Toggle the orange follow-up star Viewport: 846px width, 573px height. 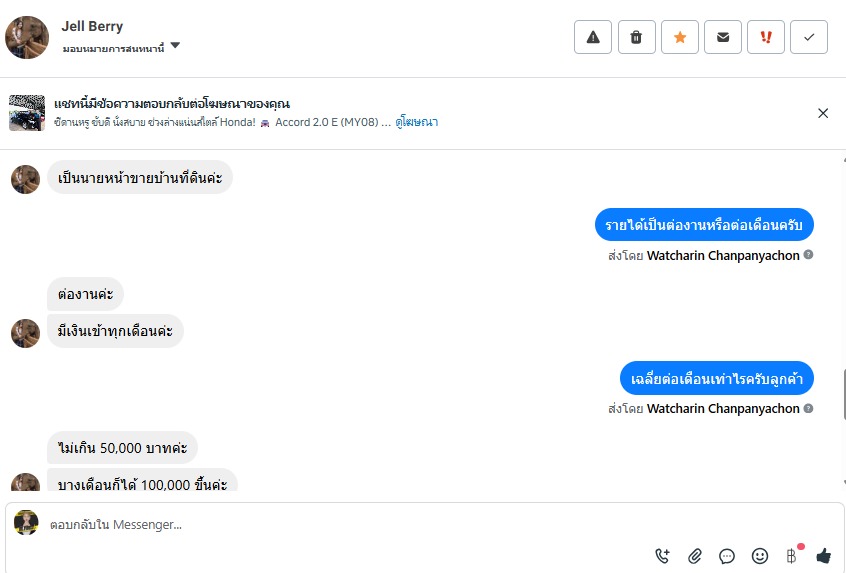coord(680,37)
